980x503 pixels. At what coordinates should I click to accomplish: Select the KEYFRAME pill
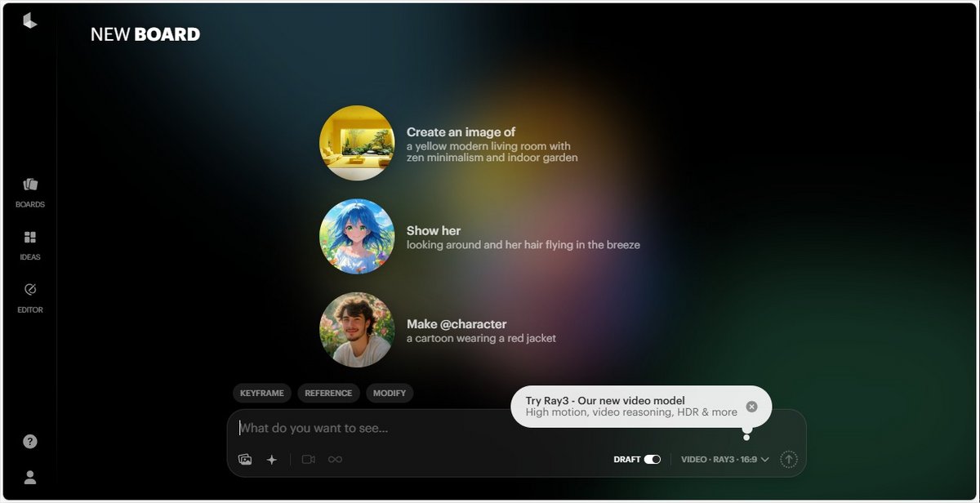pos(261,393)
